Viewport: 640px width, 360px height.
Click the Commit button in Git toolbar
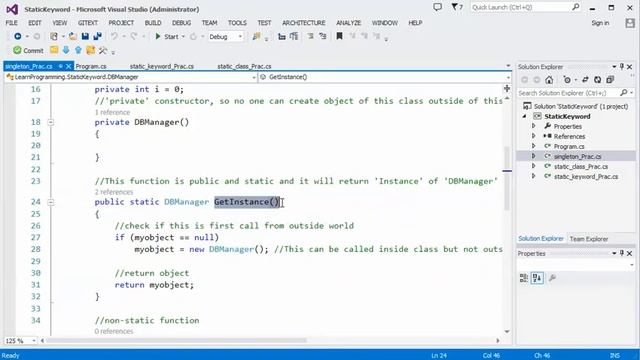click(x=28, y=50)
